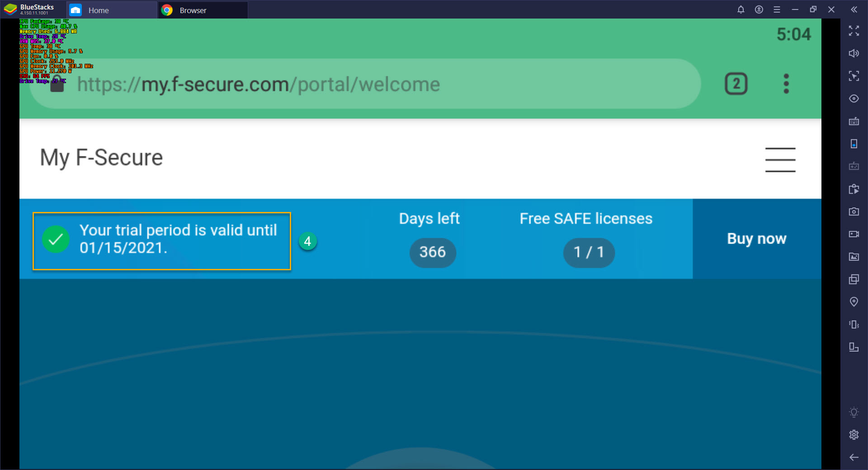The height and width of the screenshot is (470, 868).
Task: Open BlueStacks hamburger menu in title bar
Action: point(777,9)
